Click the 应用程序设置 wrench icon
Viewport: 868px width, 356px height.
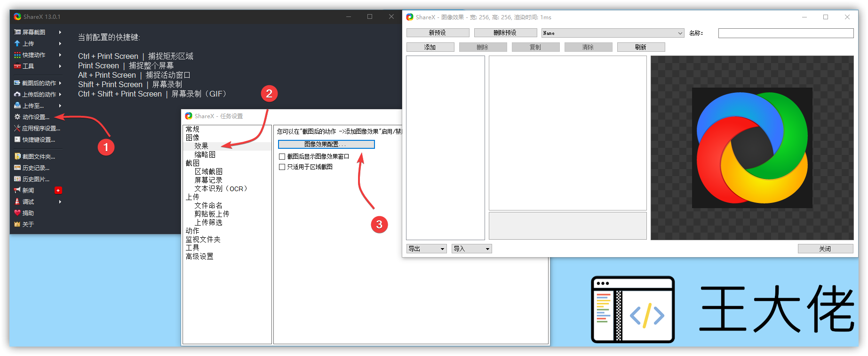(x=17, y=128)
